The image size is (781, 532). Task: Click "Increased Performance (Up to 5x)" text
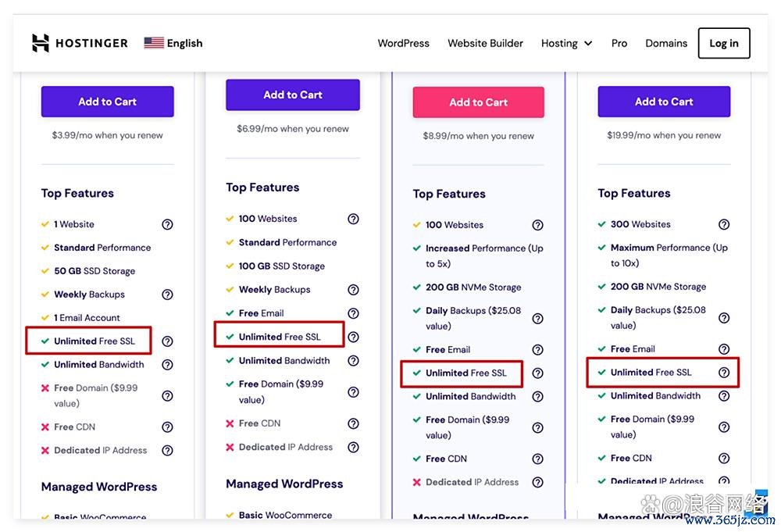(x=484, y=256)
